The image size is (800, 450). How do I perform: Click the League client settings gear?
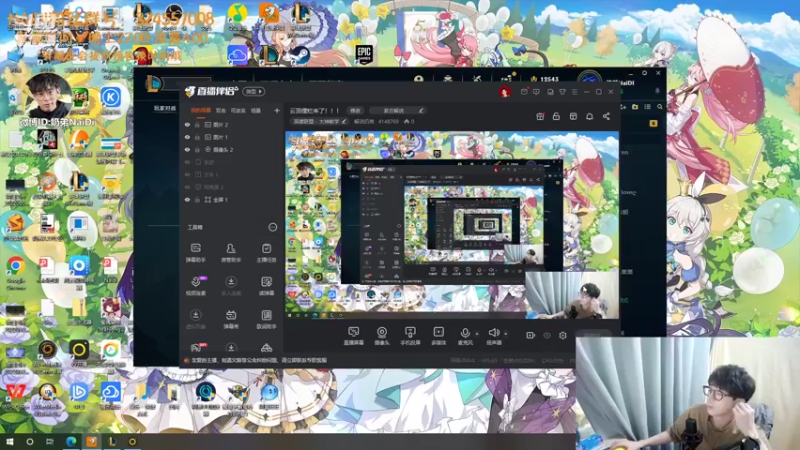pyautogui.click(x=644, y=73)
